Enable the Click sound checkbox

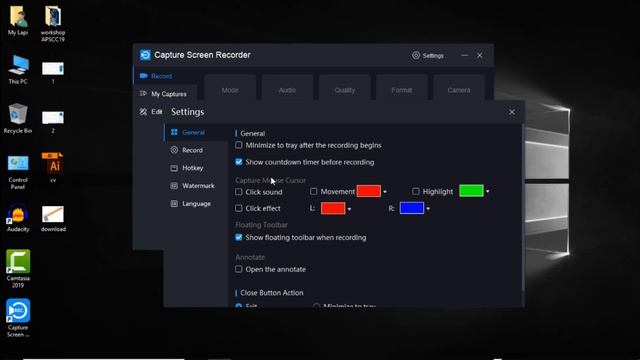(239, 191)
